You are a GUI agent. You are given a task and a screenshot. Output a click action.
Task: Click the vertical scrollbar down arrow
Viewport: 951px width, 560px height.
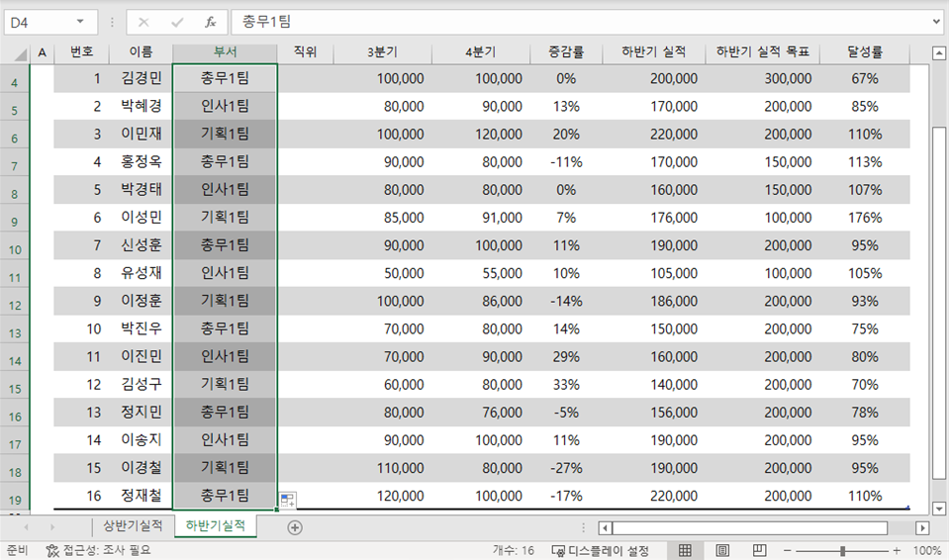939,509
